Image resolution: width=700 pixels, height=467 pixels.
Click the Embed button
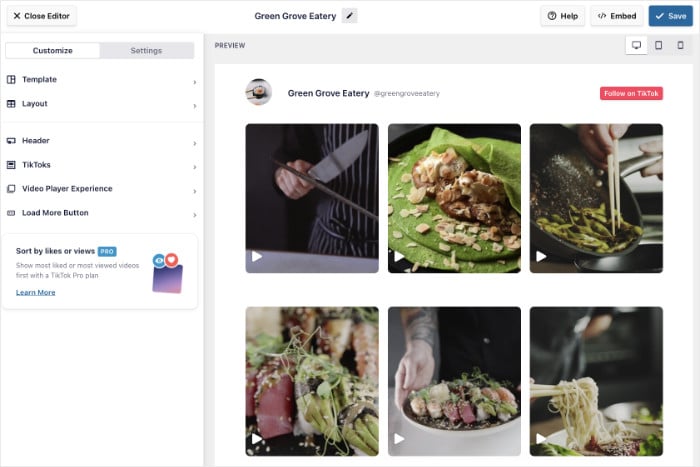click(617, 16)
